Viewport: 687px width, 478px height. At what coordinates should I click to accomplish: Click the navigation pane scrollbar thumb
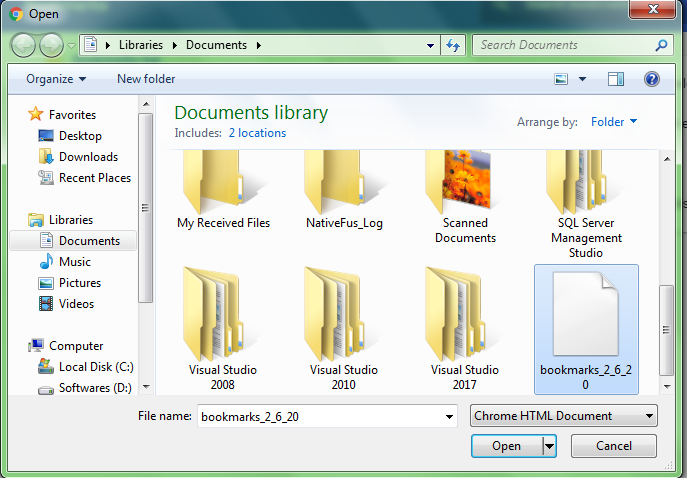(x=146, y=208)
